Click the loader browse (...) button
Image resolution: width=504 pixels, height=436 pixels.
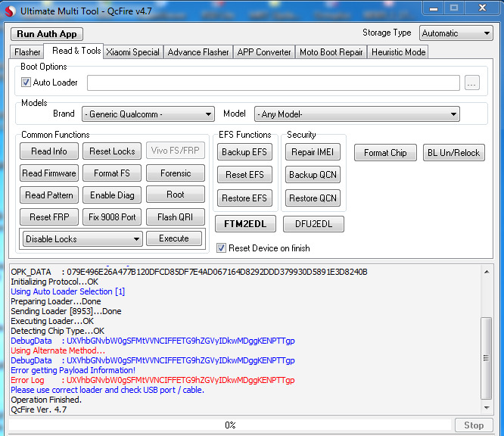pos(472,83)
